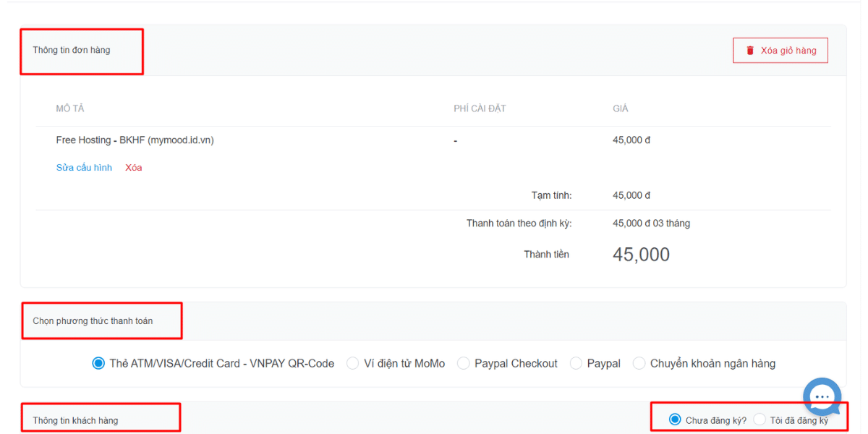
Task: Select Thẻ ATM/VISA/Credit Card VNPAY payment option
Action: [x=98, y=363]
